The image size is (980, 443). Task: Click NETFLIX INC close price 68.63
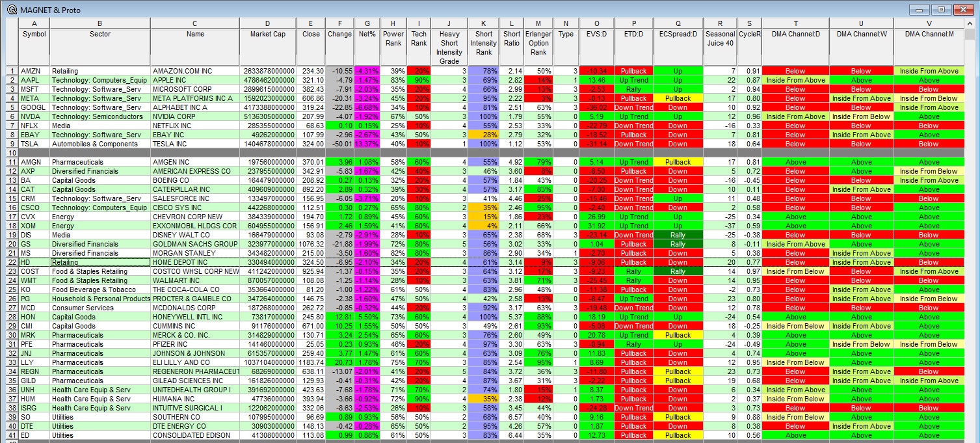pyautogui.click(x=311, y=126)
